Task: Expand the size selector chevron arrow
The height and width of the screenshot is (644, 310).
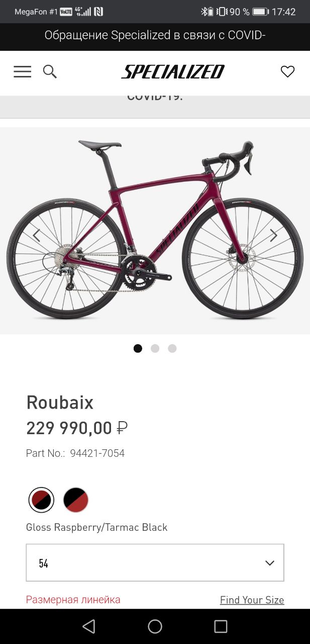Action: [x=270, y=563]
